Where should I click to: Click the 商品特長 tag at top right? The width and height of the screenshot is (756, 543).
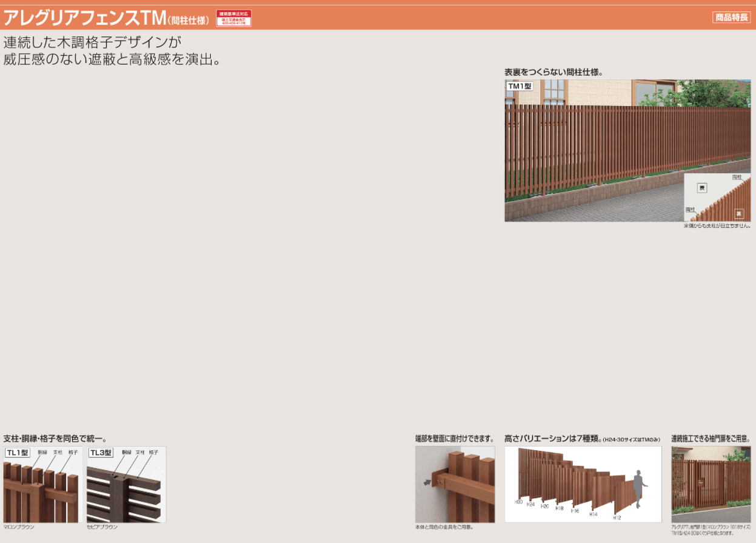(x=731, y=18)
